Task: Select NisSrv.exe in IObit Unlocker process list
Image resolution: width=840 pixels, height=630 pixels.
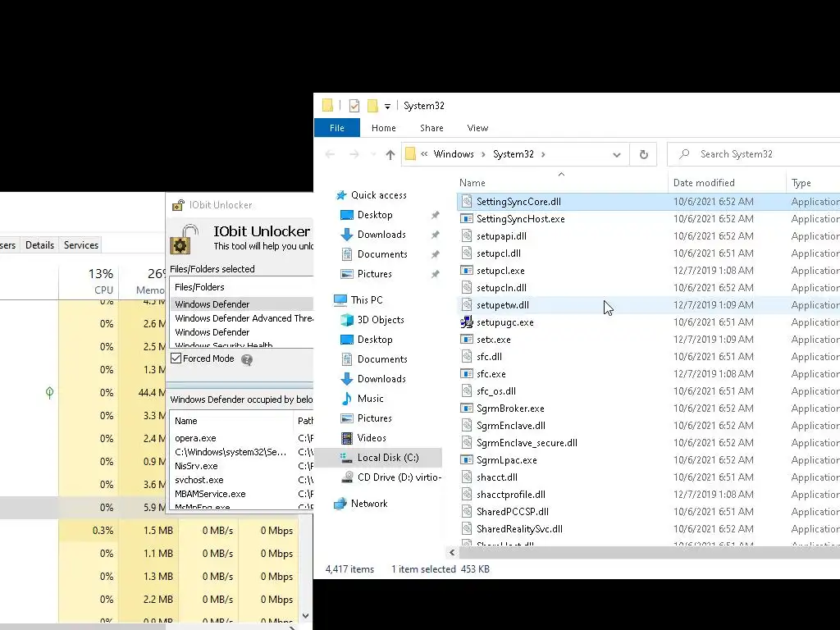Action: 196,466
